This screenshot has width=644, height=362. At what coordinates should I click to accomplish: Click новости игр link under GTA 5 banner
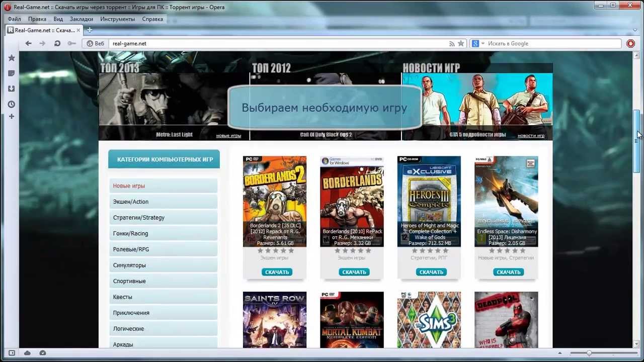click(531, 136)
